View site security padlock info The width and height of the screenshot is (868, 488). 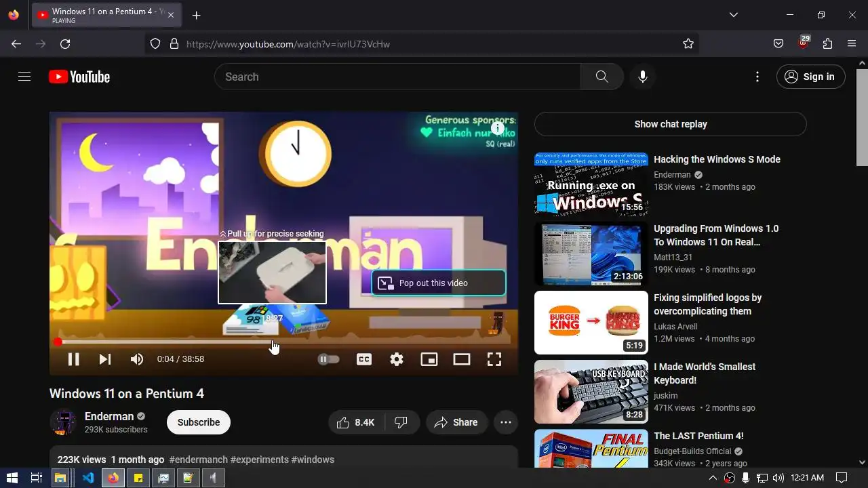174,44
